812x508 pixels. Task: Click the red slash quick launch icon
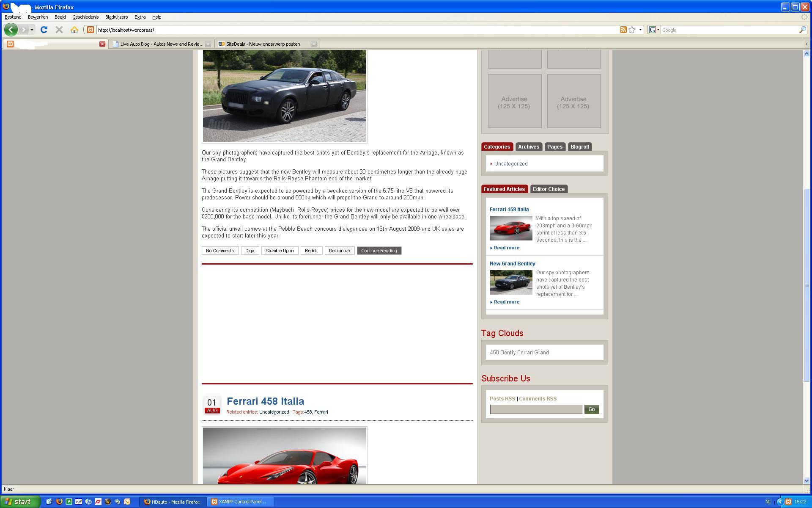click(98, 502)
